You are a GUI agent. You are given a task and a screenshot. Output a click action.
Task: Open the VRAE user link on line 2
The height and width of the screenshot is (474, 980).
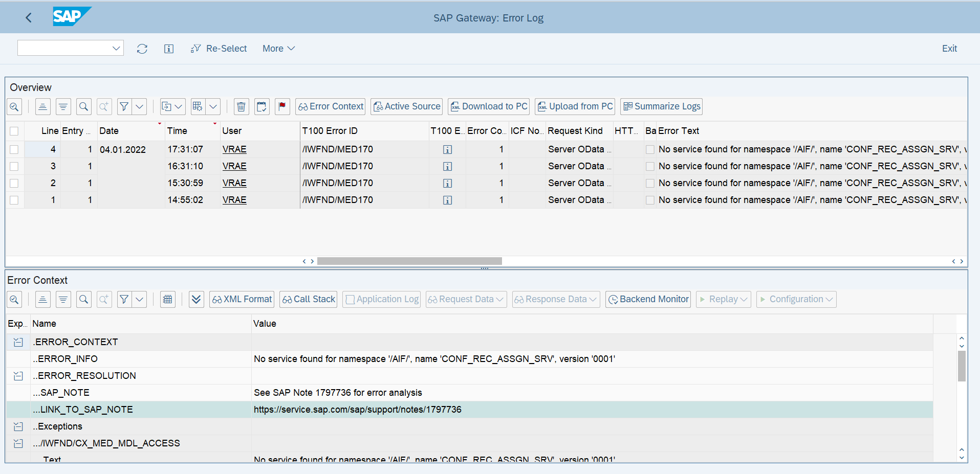point(234,183)
